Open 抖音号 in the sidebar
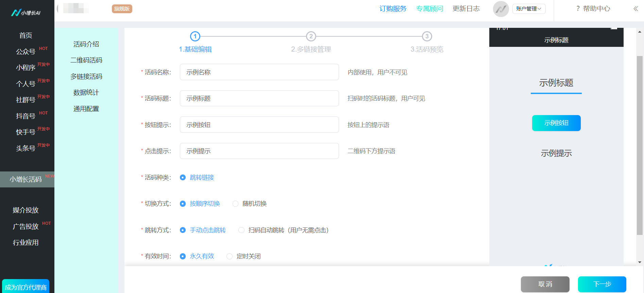Screen dimensions: 644x293 (26, 116)
